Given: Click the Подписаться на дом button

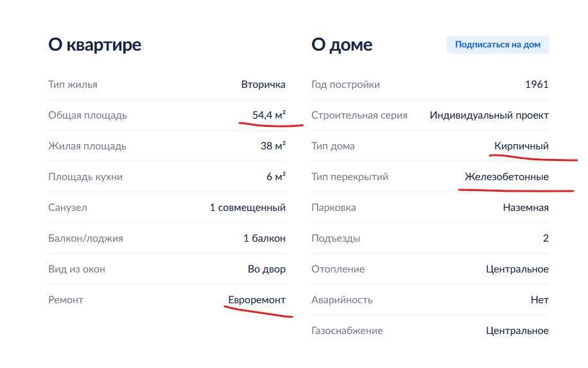Looking at the screenshot, I should click(x=497, y=45).
